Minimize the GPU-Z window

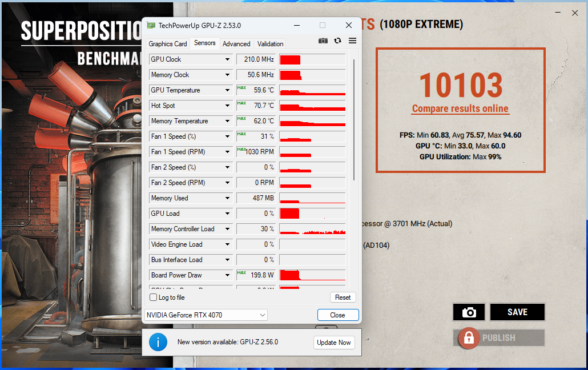click(x=297, y=26)
